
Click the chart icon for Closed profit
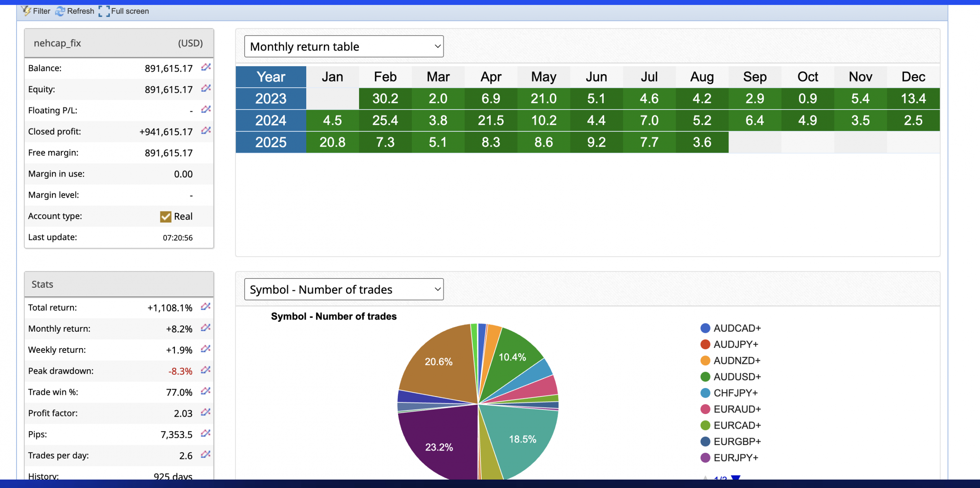206,131
